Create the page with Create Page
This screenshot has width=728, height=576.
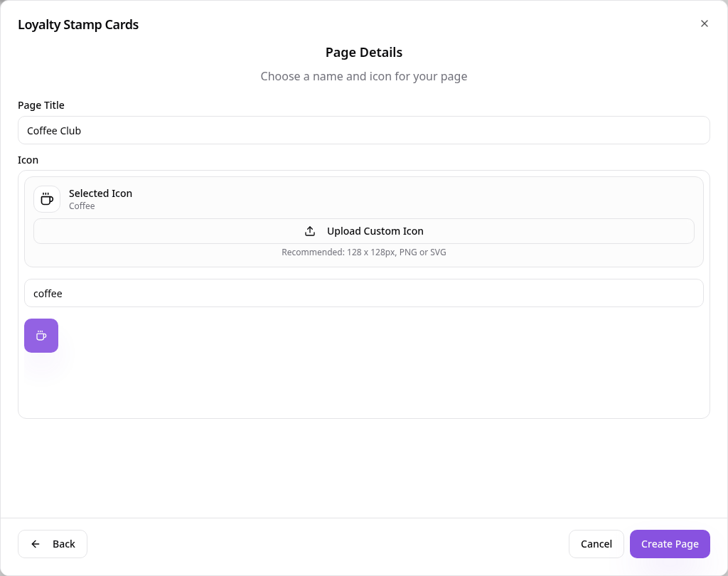[x=670, y=544]
